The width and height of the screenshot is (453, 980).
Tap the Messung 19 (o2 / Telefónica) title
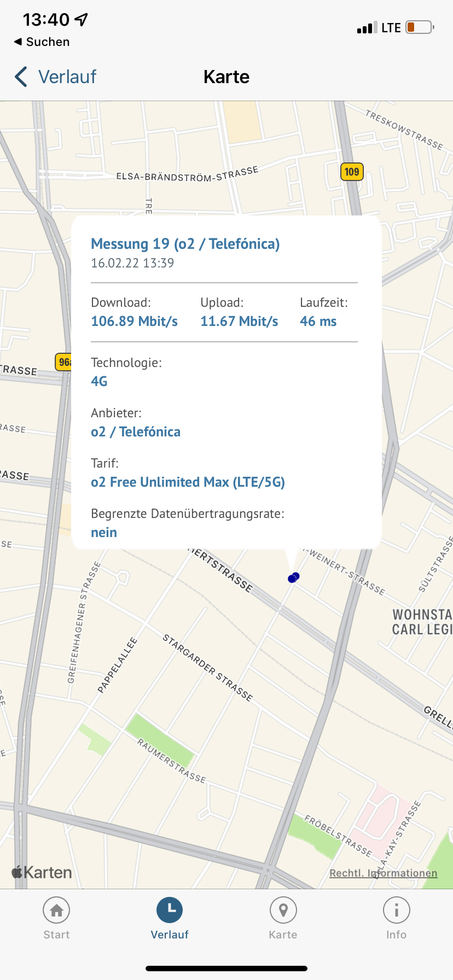[185, 244]
